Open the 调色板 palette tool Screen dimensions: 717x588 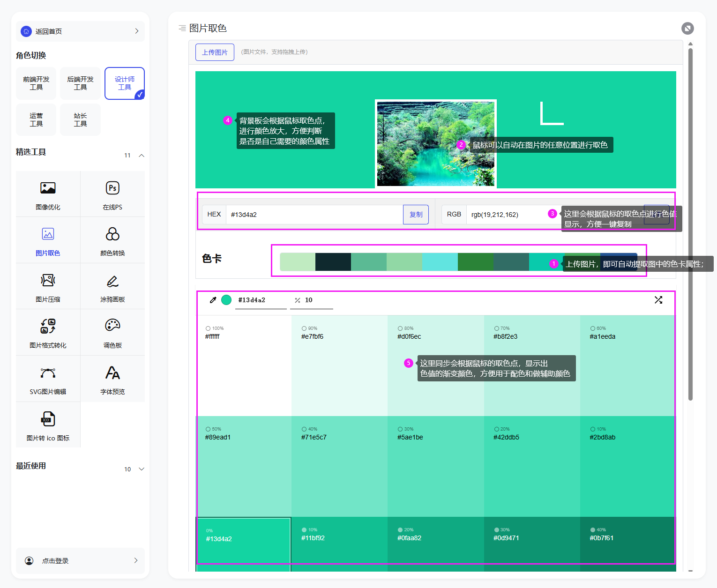112,332
